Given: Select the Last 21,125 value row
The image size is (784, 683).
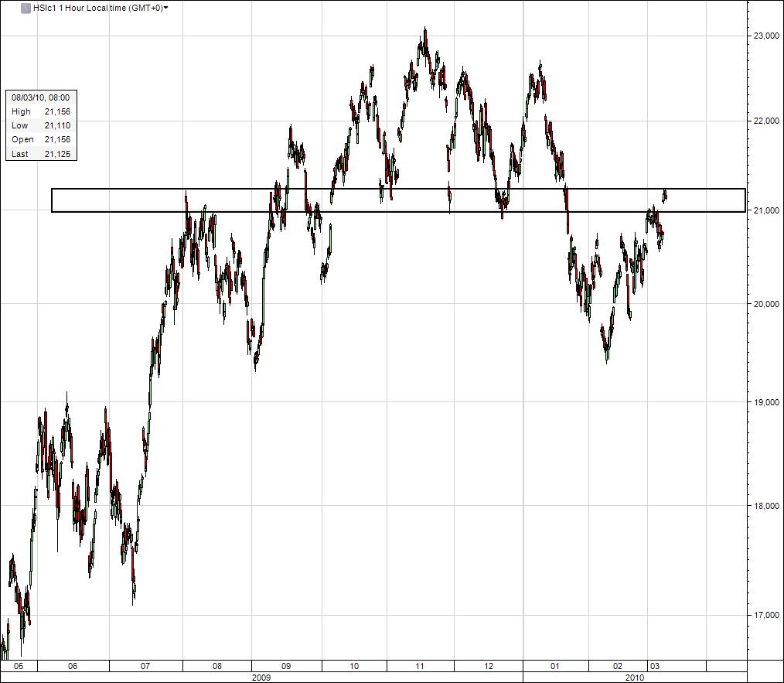Looking at the screenshot, I should 41,154.
